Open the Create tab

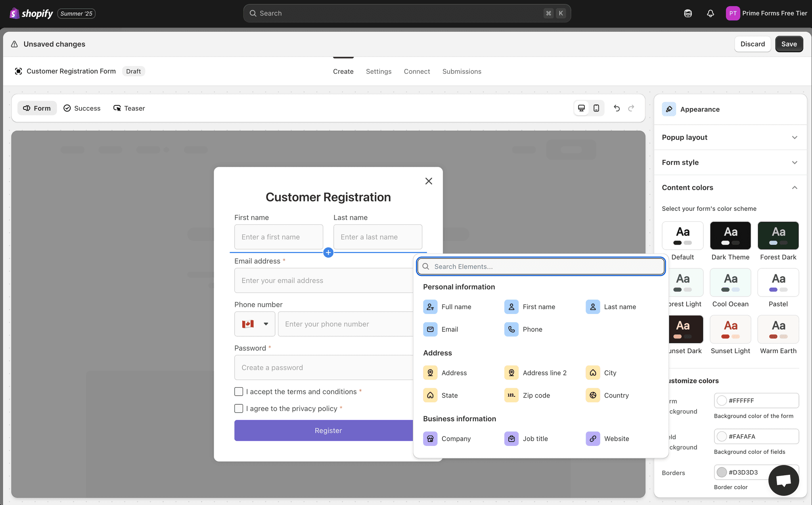click(x=343, y=71)
